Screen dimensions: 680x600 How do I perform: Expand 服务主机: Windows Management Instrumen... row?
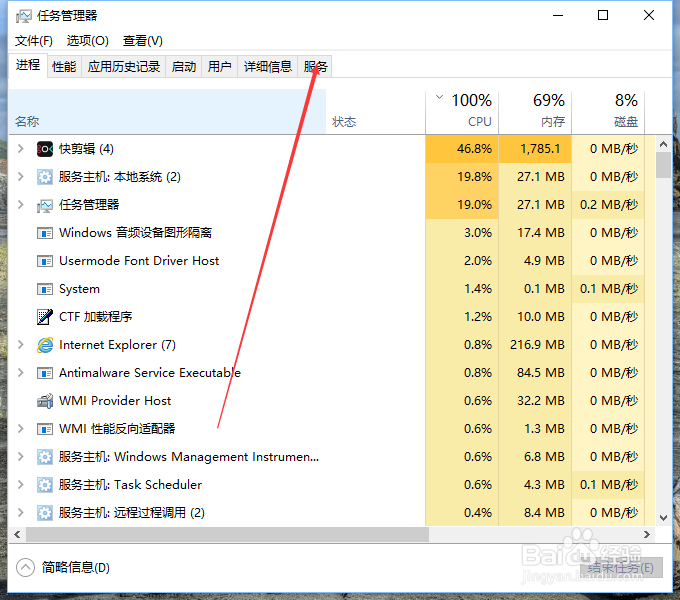point(20,457)
